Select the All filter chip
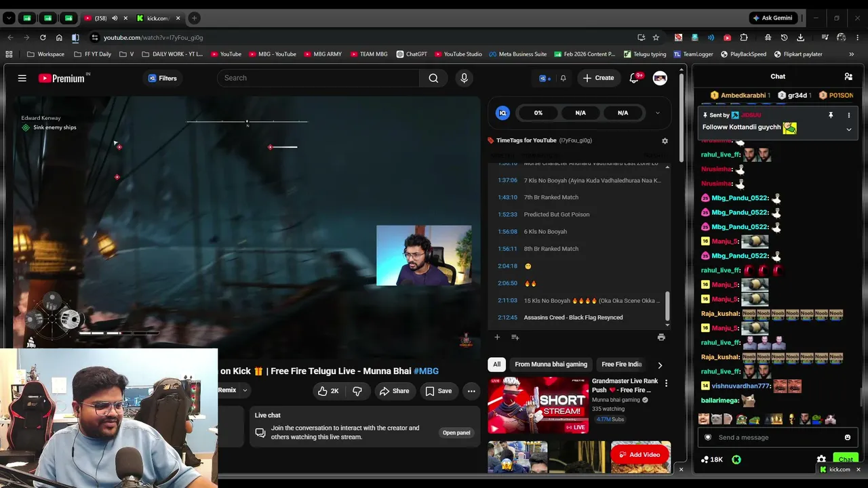The width and height of the screenshot is (868, 488). click(497, 365)
